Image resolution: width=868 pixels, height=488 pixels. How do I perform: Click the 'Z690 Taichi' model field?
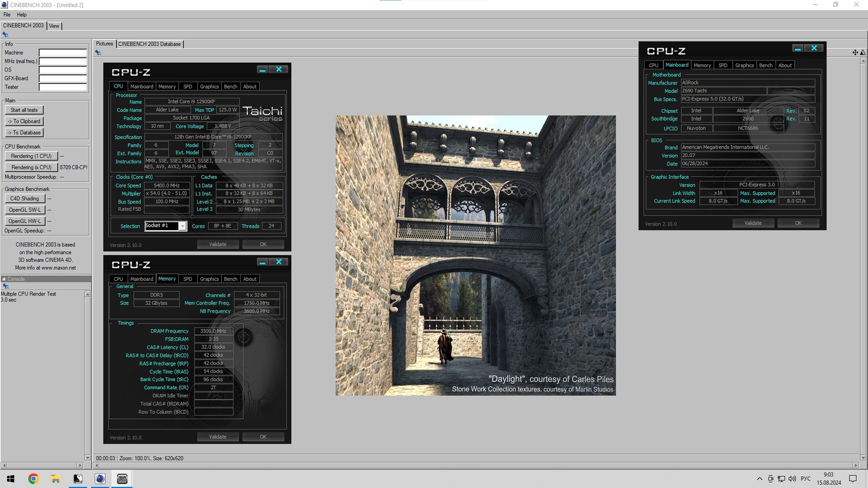pyautogui.click(x=724, y=91)
